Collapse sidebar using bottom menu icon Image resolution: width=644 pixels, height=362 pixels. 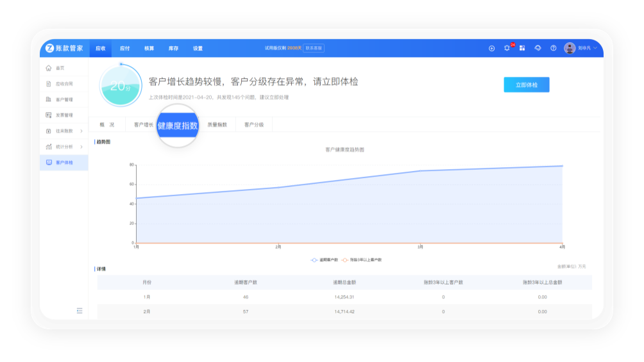[80, 311]
